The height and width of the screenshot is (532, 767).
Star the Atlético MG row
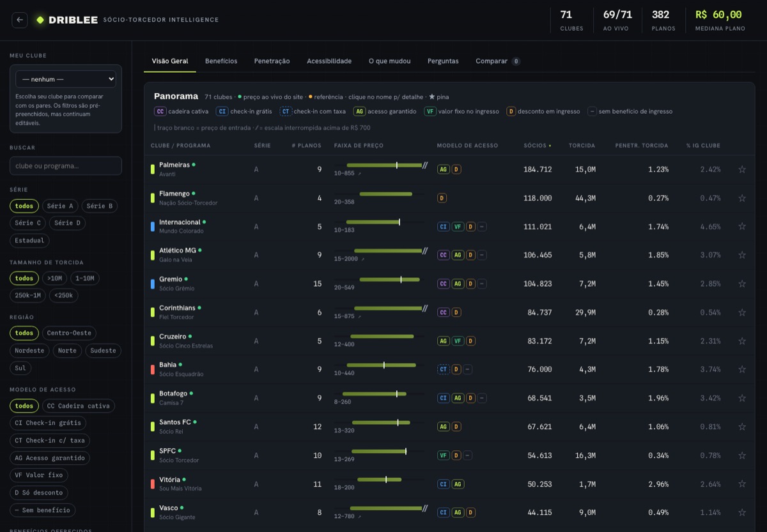[x=742, y=255]
